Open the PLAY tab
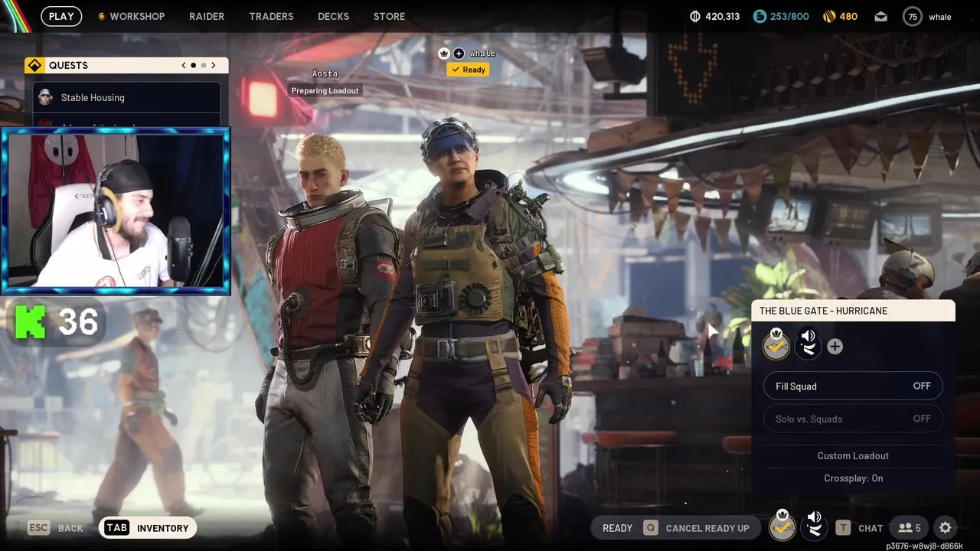Screen dimensions: 980x551 [x=61, y=16]
